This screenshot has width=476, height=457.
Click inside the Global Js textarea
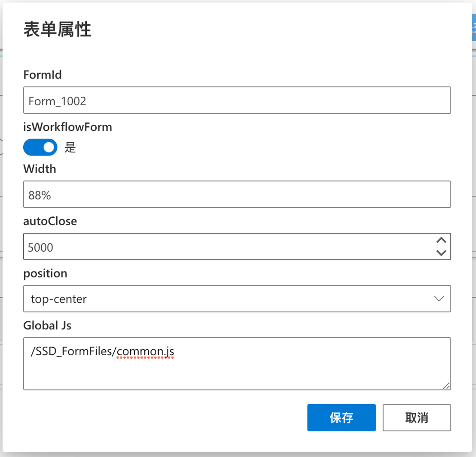click(237, 363)
